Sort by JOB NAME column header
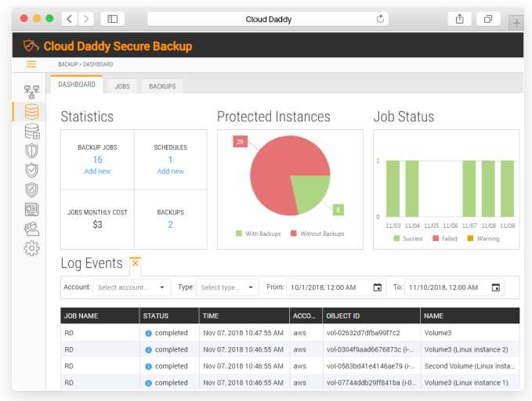Viewport: 532px width, 401px height. [100, 316]
